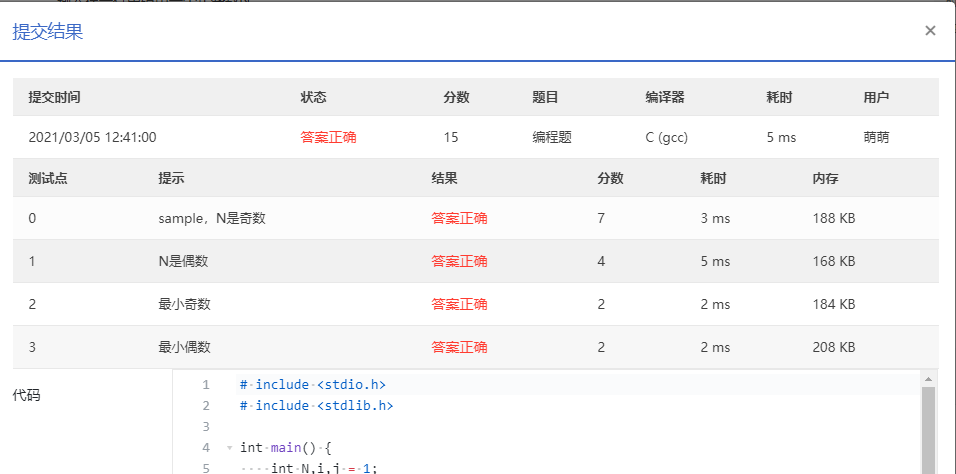Click the code editor vertical scrollbar thumb
956x474 pixels.
(x=928, y=430)
